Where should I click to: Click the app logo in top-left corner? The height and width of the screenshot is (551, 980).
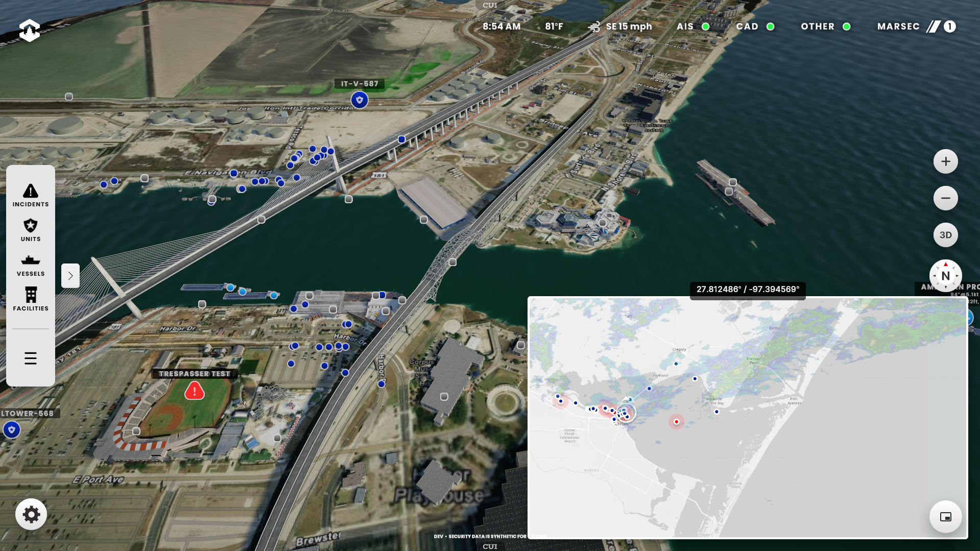pos(29,29)
